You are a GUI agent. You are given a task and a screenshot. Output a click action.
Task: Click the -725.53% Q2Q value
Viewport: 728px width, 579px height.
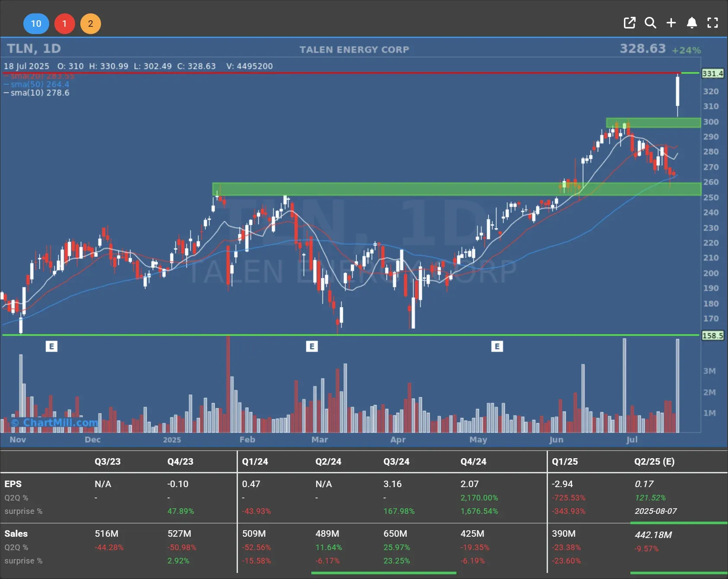[568, 497]
